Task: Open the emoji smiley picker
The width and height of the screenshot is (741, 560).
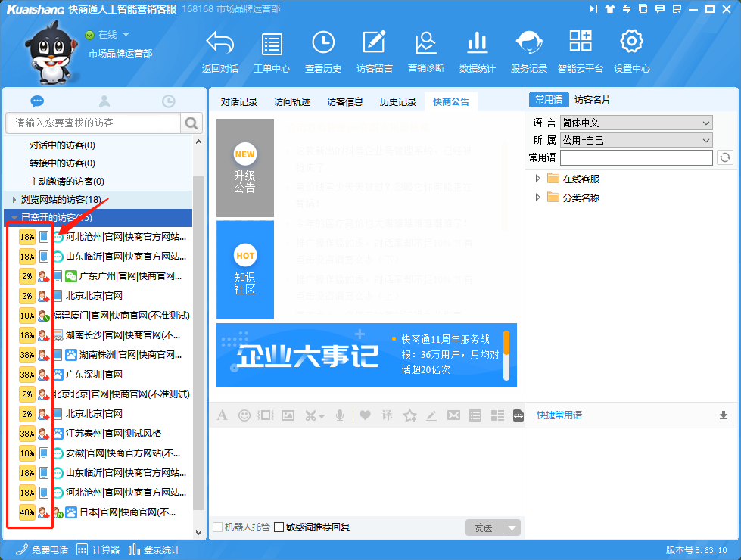Action: [244, 415]
